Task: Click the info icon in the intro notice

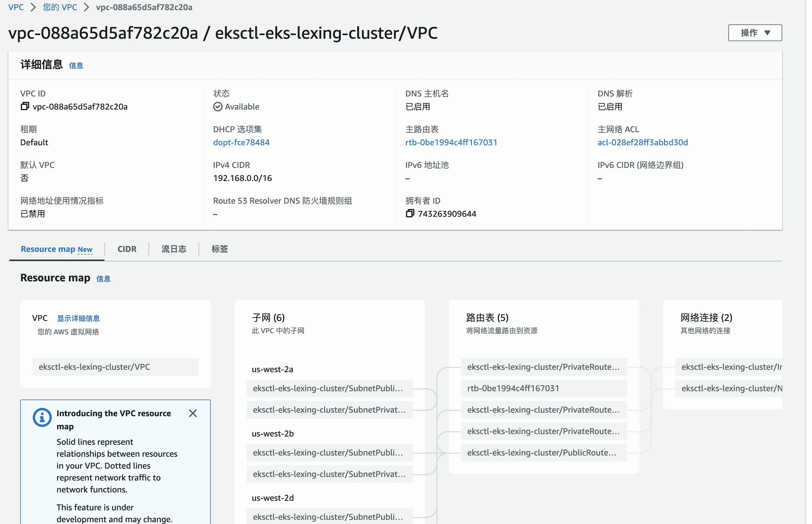Action: pos(42,417)
